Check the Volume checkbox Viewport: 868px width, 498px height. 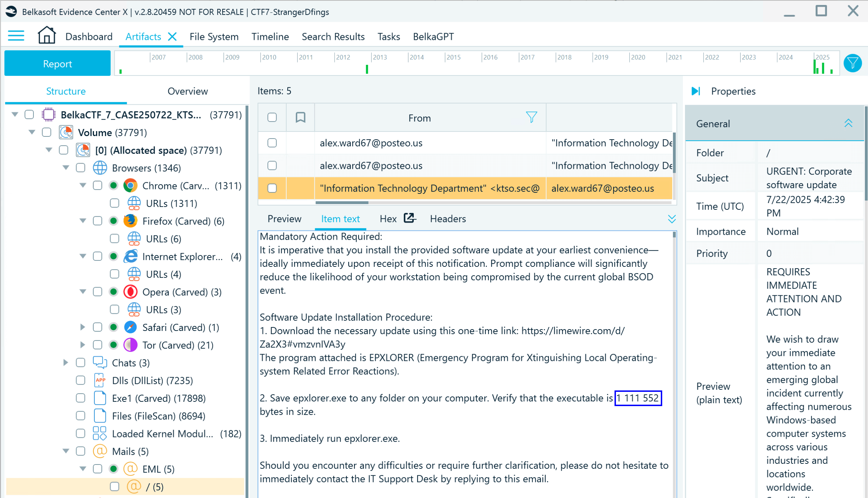point(46,133)
